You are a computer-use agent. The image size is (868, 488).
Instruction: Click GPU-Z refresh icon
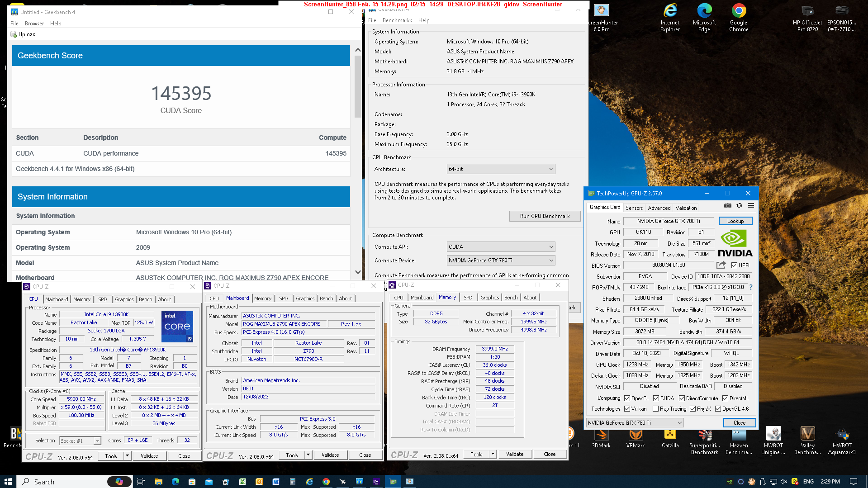(x=739, y=205)
